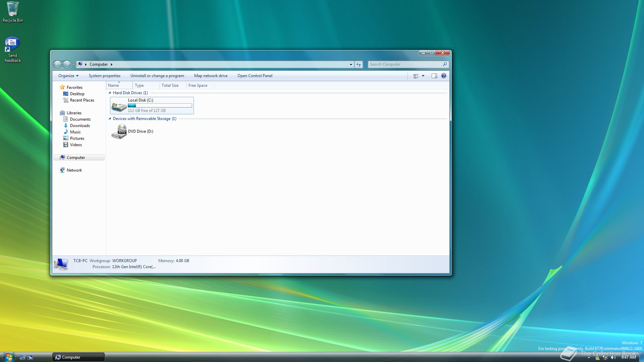Click the Change your view icon
The height and width of the screenshot is (362, 644).
[x=416, y=76]
